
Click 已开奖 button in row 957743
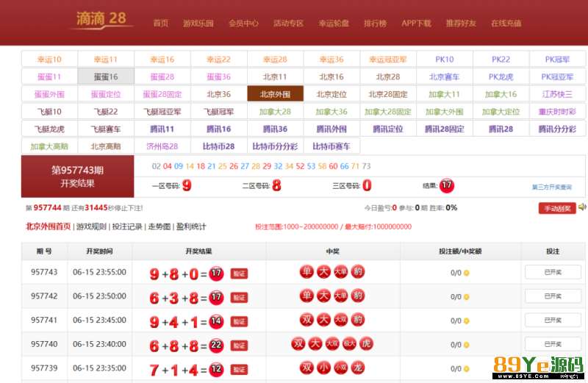click(553, 272)
